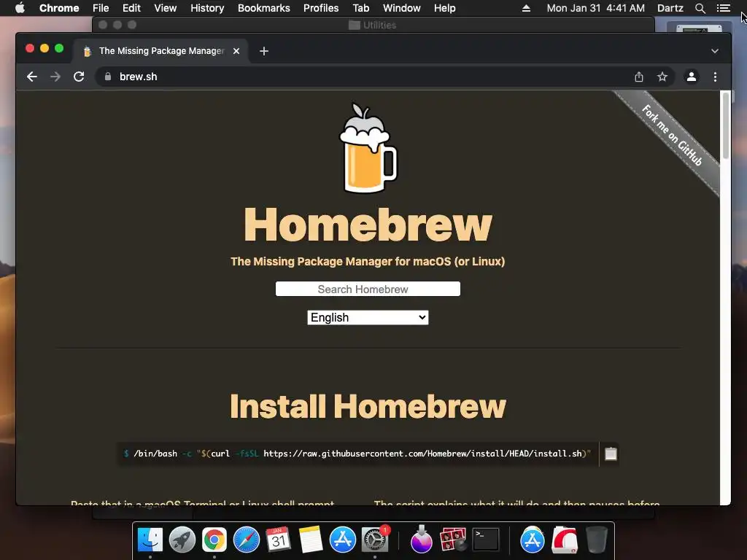Expand the tab search chevron
This screenshot has width=747, height=560.
(715, 51)
